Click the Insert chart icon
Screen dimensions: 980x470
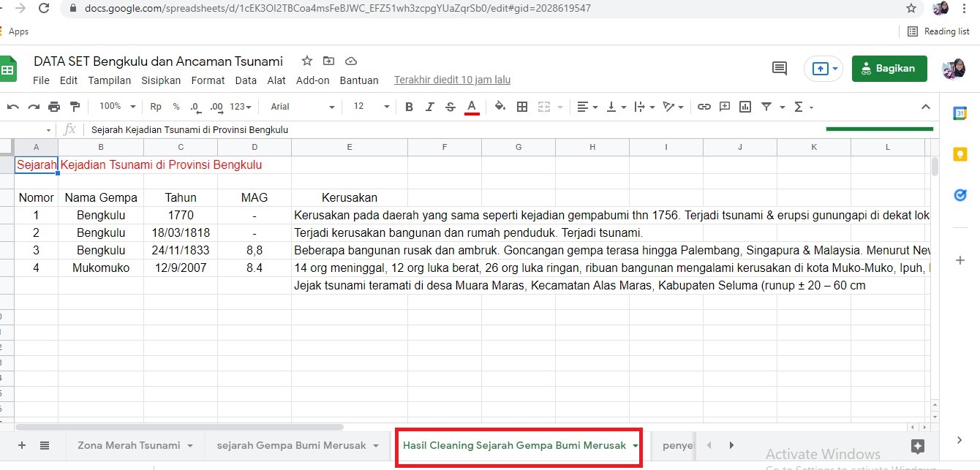tap(745, 107)
